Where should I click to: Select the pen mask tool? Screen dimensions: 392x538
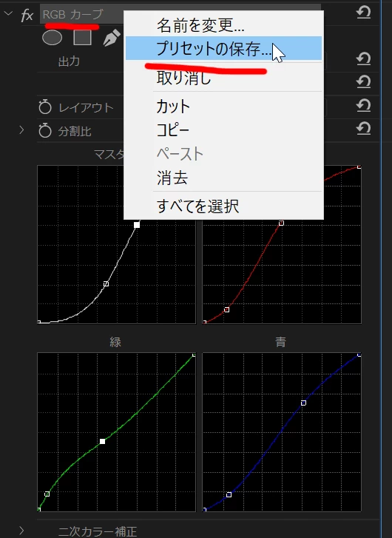click(112, 38)
